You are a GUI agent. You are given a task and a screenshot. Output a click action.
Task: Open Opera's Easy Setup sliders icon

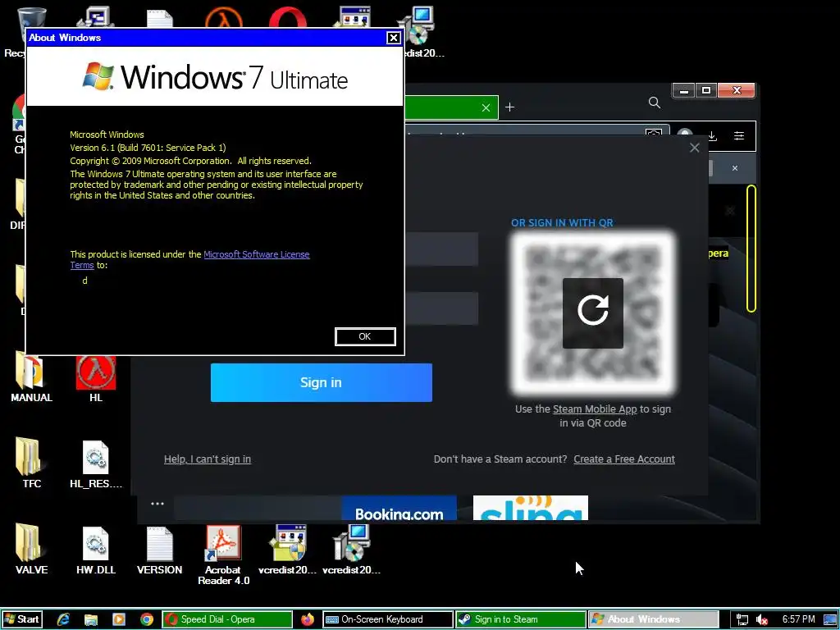pos(739,136)
